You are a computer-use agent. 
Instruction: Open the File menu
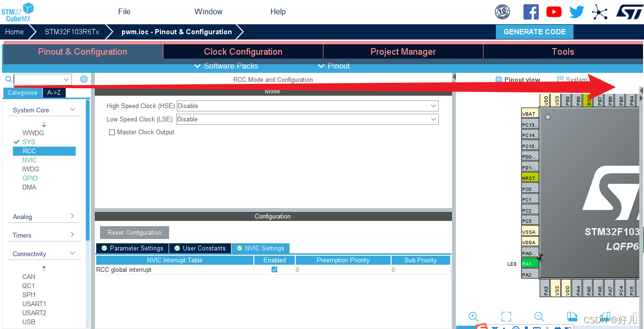click(x=124, y=11)
